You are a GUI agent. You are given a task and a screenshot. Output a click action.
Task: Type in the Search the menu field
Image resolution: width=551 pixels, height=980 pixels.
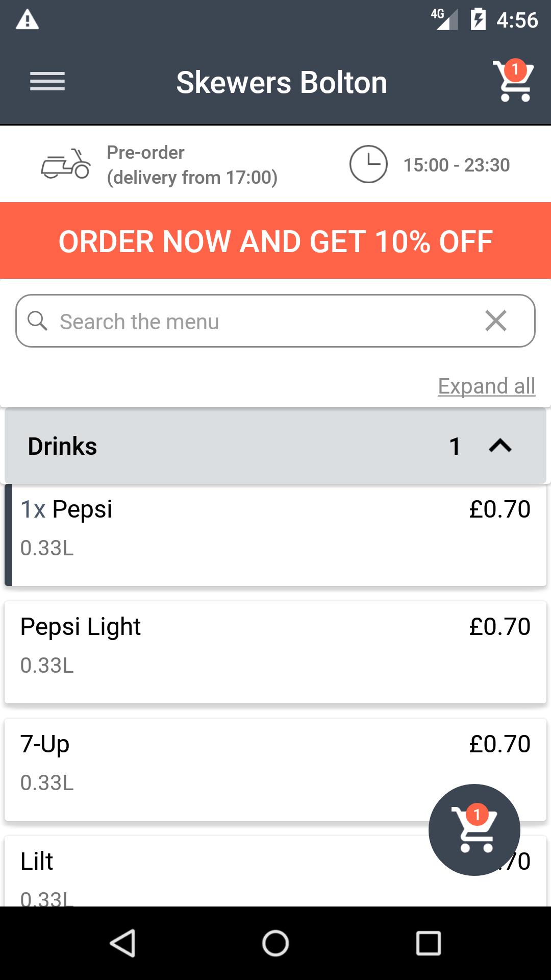click(255, 322)
